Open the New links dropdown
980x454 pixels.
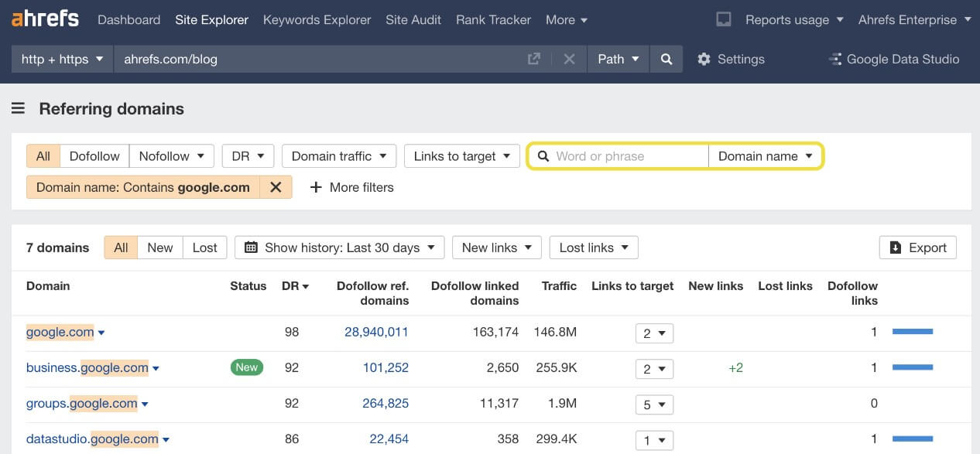click(x=496, y=247)
